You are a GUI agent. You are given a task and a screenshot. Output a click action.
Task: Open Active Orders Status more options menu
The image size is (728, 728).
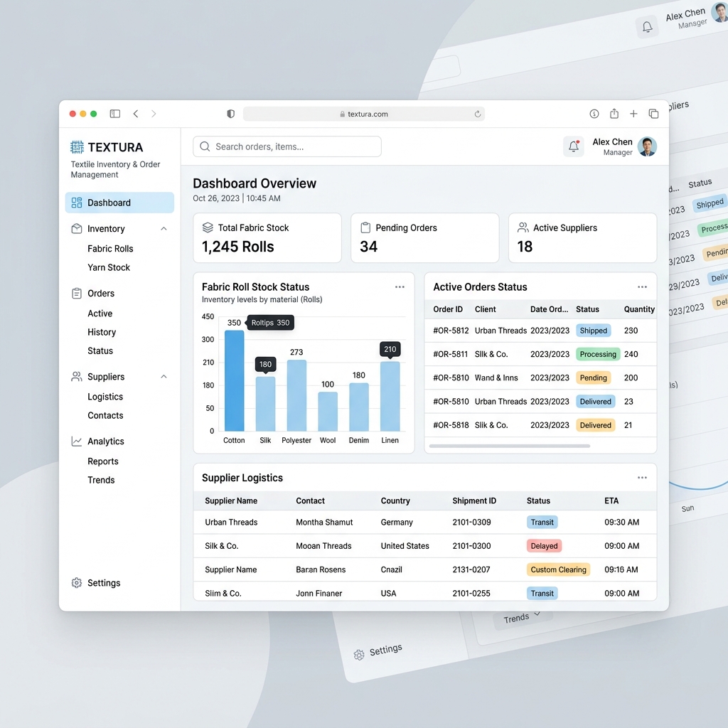pos(642,287)
